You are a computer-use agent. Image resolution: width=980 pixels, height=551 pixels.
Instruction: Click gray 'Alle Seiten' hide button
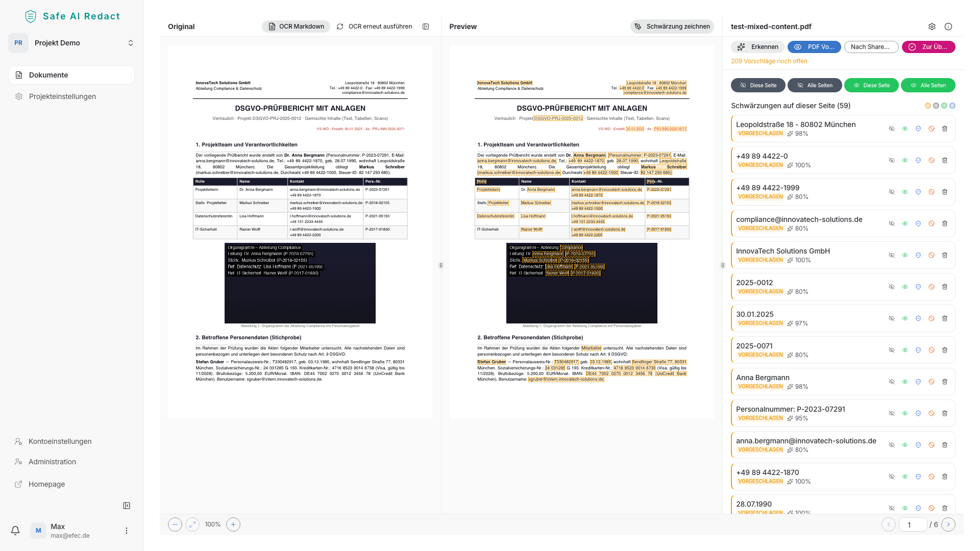click(815, 85)
